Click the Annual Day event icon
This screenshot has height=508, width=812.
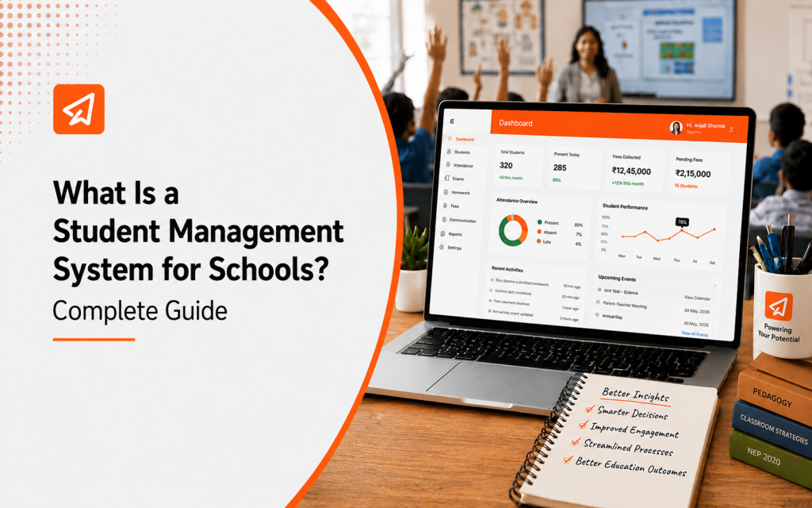tap(597, 314)
